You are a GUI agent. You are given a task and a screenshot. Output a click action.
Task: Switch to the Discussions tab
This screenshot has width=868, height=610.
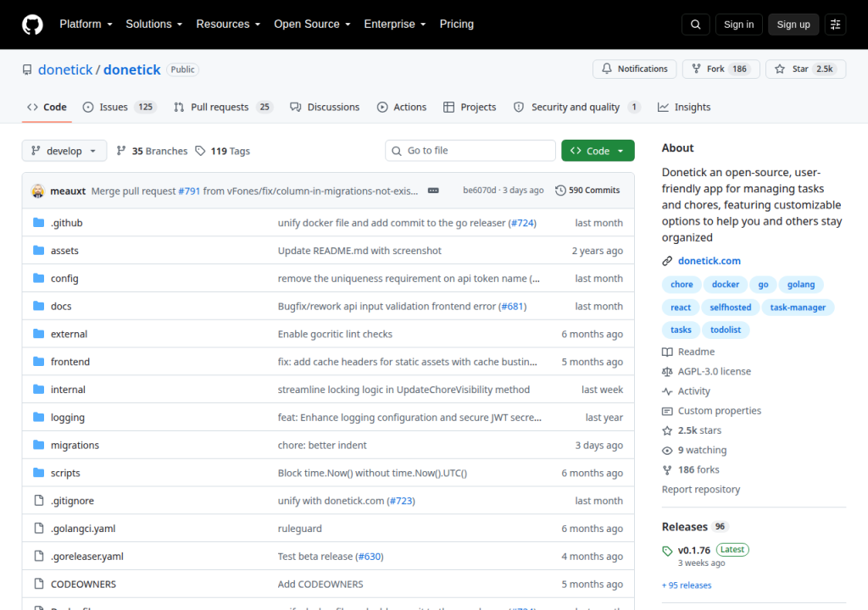[325, 107]
